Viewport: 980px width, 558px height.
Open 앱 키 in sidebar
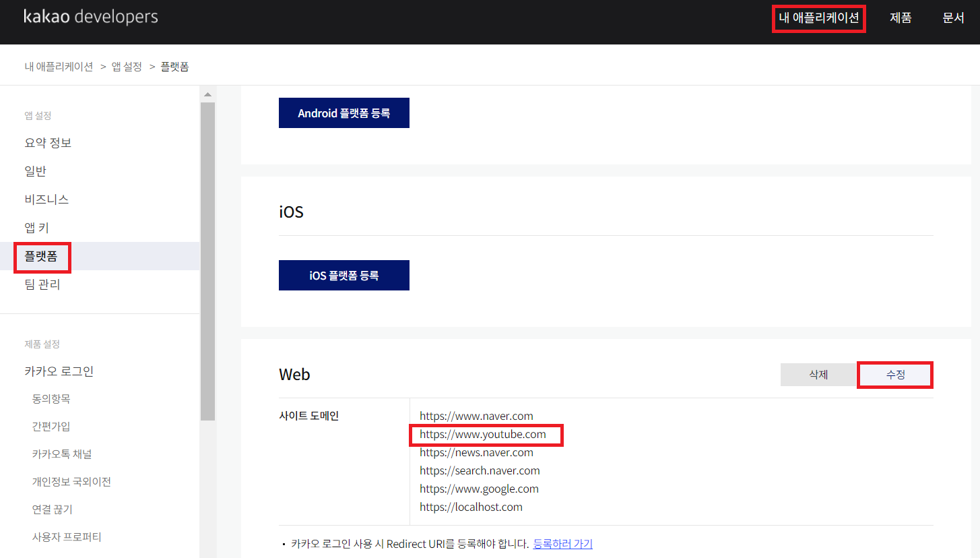[x=36, y=228]
